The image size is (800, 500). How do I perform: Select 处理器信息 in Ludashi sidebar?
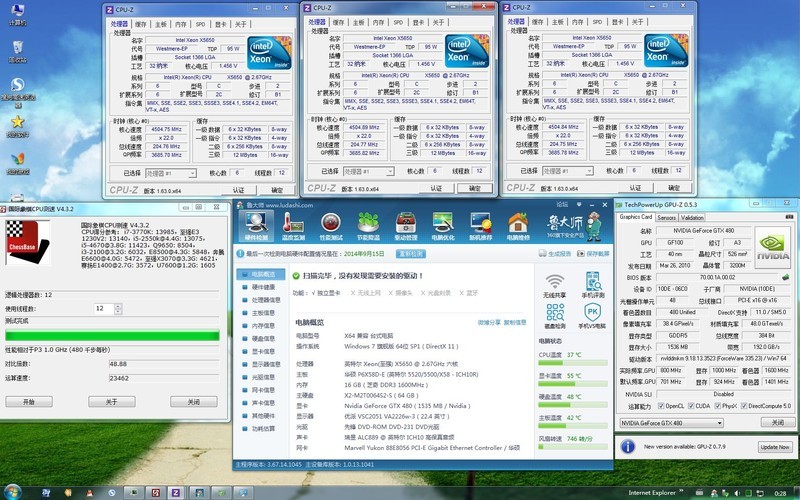coord(261,300)
